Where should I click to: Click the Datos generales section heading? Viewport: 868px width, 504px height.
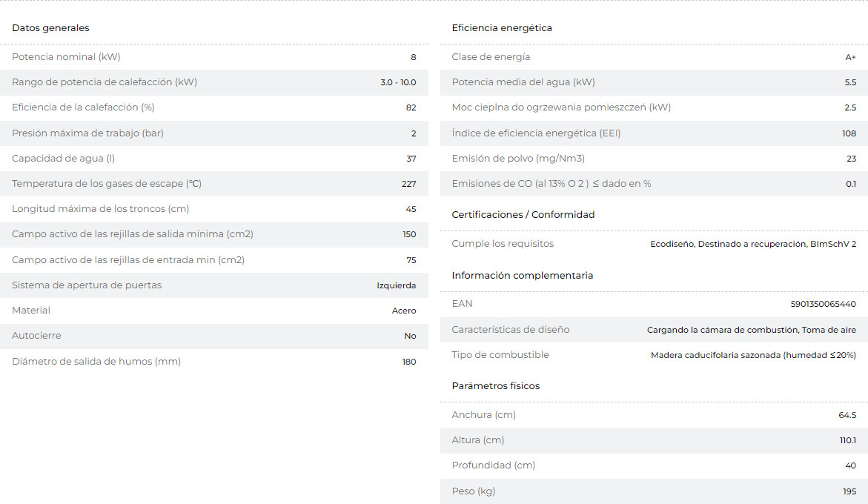pos(50,28)
